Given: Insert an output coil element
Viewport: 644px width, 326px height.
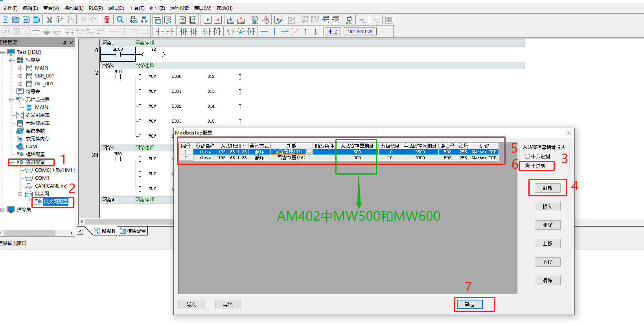Looking at the screenshot, I should point(231,32).
